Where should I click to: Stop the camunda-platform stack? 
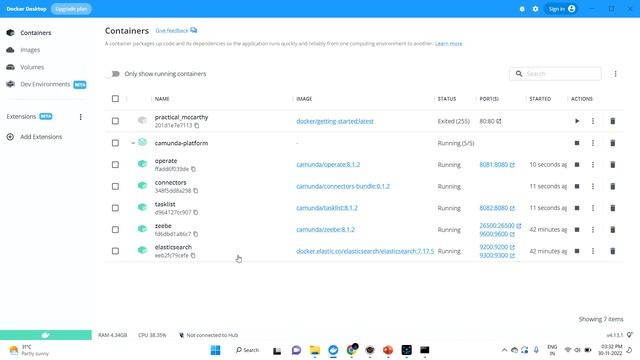click(577, 143)
